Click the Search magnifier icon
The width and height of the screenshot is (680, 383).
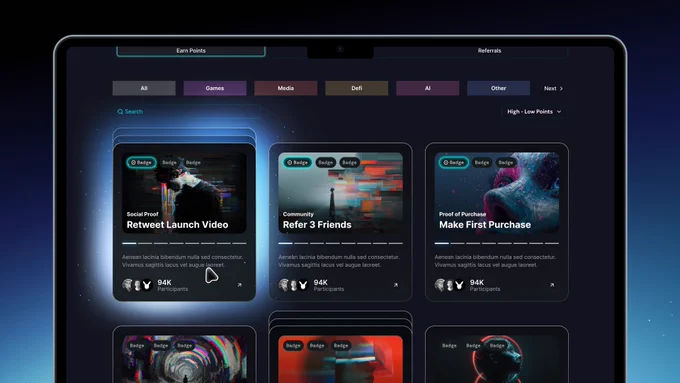pos(120,112)
